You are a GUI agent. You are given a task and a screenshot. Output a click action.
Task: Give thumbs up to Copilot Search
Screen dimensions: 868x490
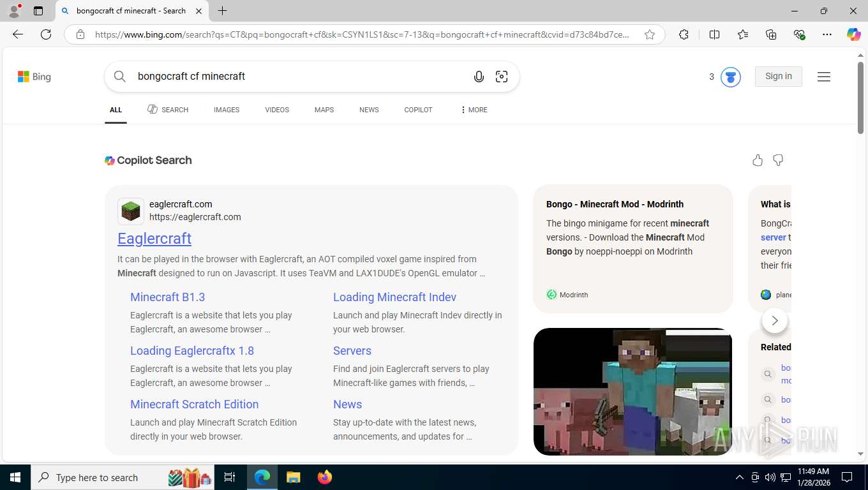click(x=758, y=160)
